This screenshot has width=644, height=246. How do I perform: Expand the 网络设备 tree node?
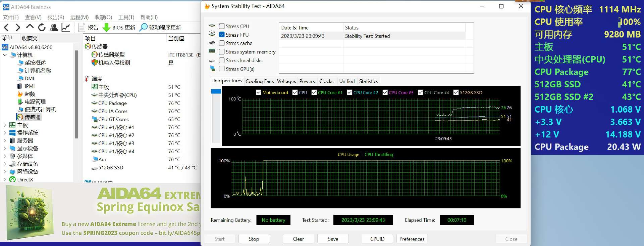click(x=5, y=171)
